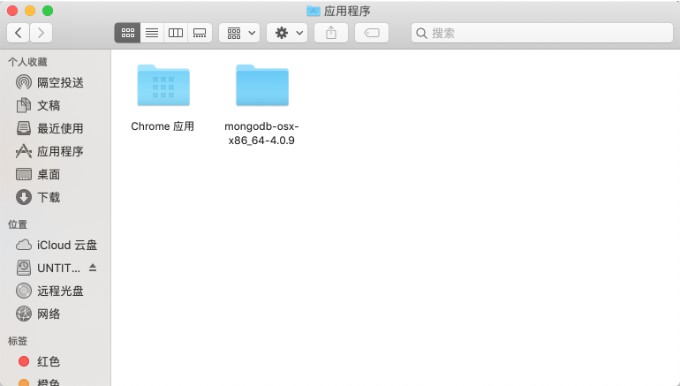Click the 位置 sidebar section header

click(17, 224)
